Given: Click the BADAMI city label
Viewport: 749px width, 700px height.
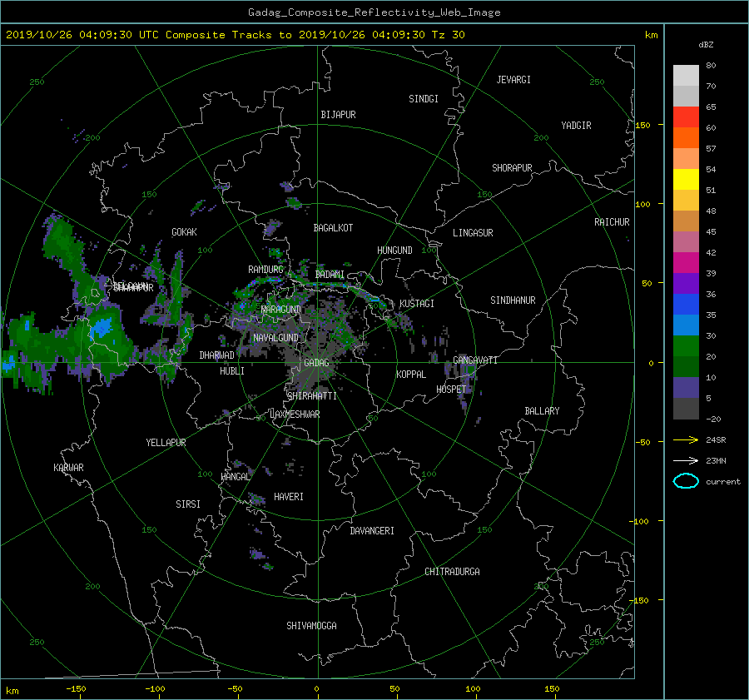Looking at the screenshot, I should (x=330, y=275).
